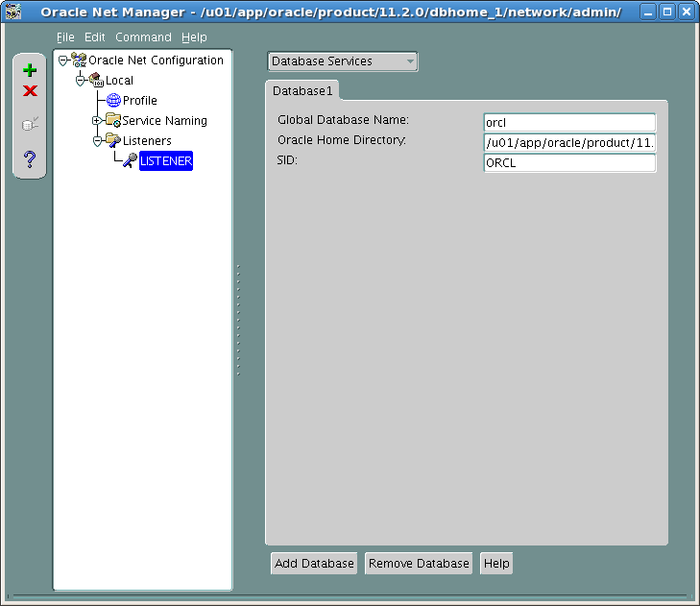The height and width of the screenshot is (606, 700).
Task: Close the Oracle Net Manager window
Action: point(687,12)
